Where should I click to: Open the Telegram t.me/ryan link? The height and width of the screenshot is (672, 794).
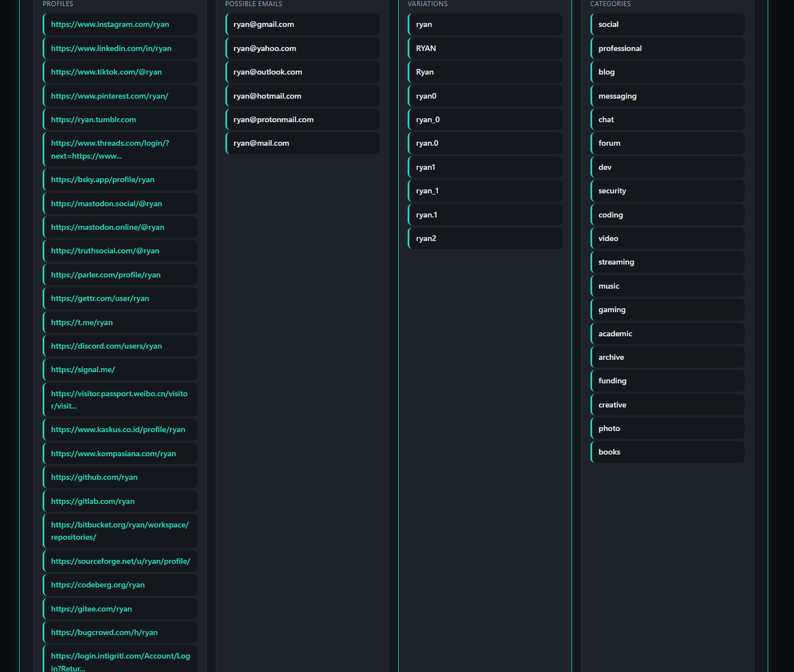82,323
